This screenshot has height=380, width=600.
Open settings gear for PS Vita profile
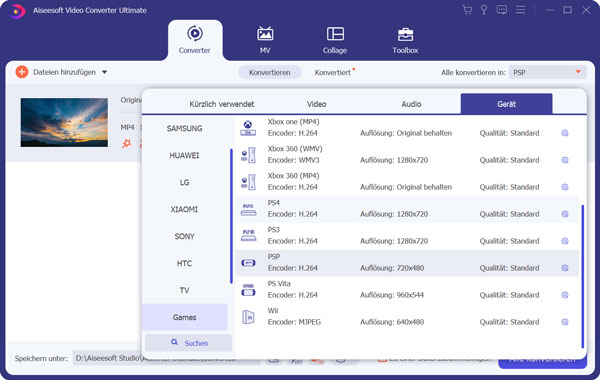[x=565, y=295]
